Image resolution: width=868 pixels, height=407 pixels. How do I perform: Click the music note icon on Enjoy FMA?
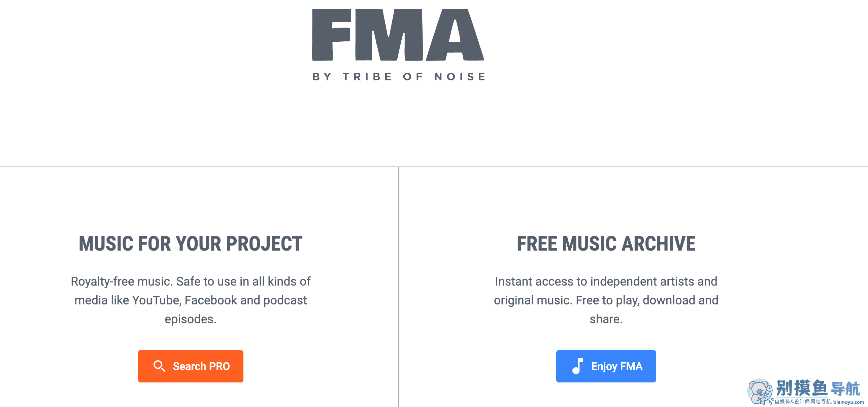tap(578, 366)
